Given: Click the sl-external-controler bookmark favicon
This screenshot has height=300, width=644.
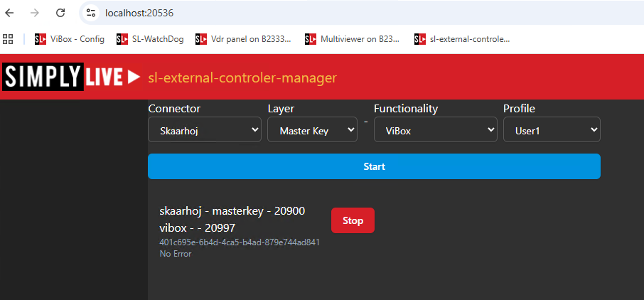Looking at the screenshot, I should 420,39.
